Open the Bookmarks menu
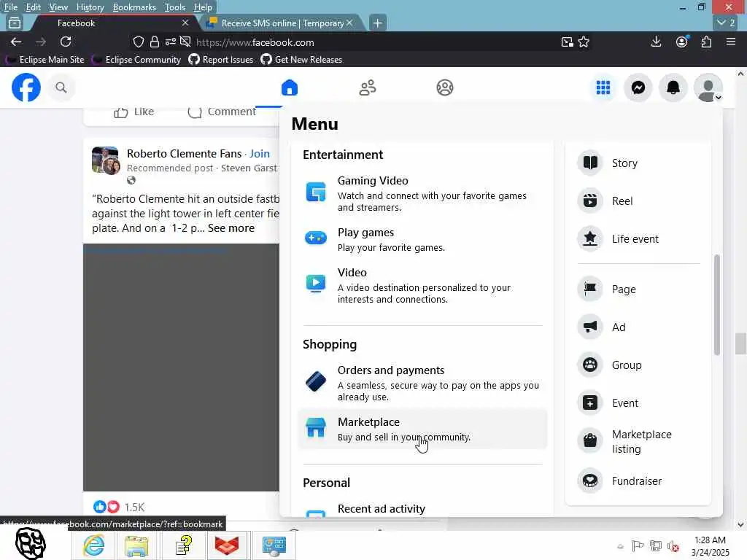 [134, 7]
